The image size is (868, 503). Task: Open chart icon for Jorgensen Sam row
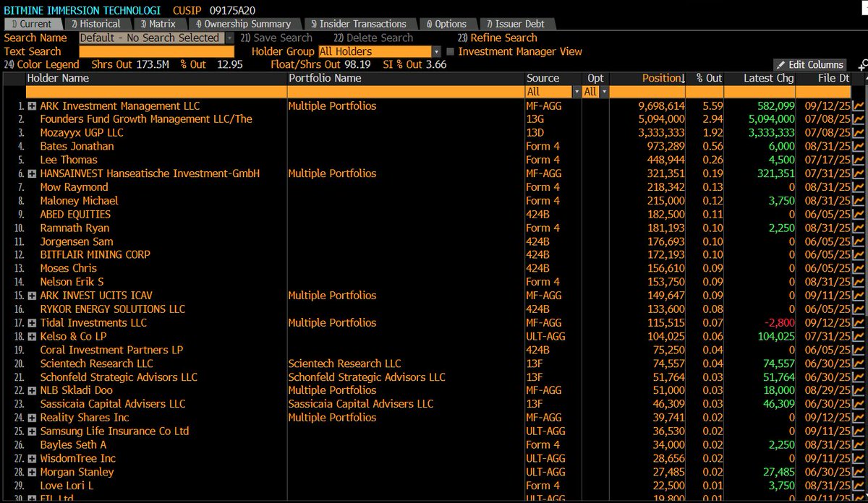click(859, 241)
